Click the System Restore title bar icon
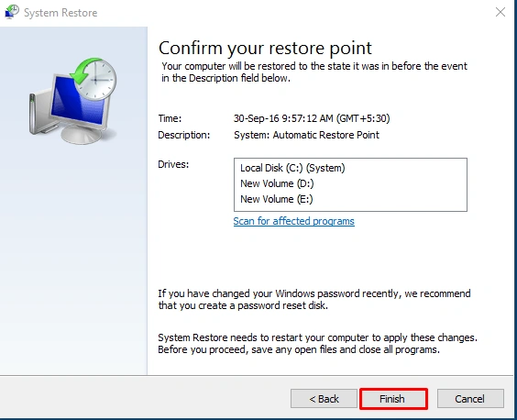Viewport: 517px width, 420px height. click(12, 12)
